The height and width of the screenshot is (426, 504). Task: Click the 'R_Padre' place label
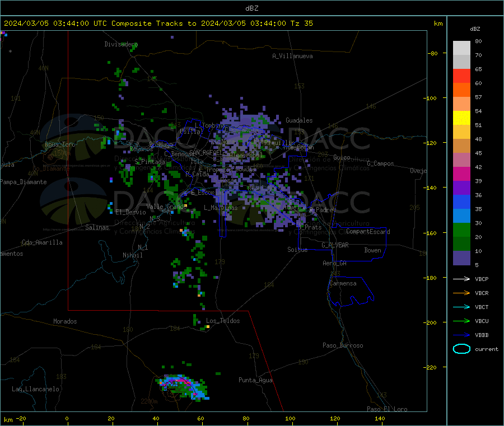[x=321, y=210]
